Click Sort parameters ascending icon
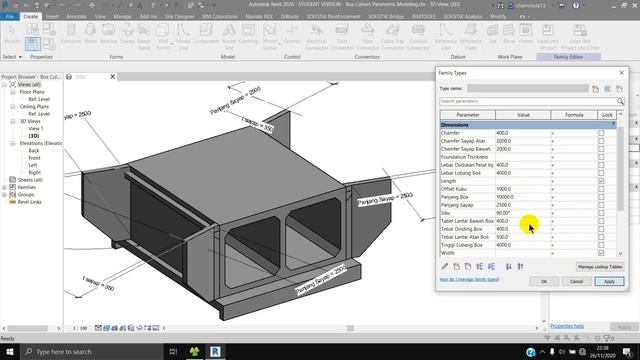 pyautogui.click(x=509, y=267)
